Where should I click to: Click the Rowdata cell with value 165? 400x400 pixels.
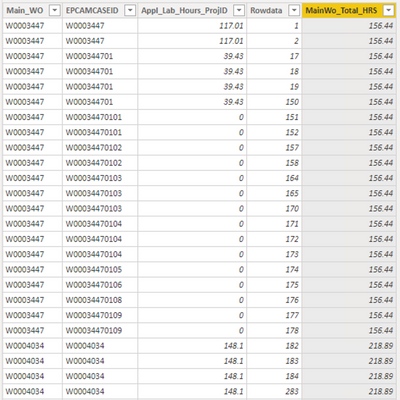click(x=274, y=193)
